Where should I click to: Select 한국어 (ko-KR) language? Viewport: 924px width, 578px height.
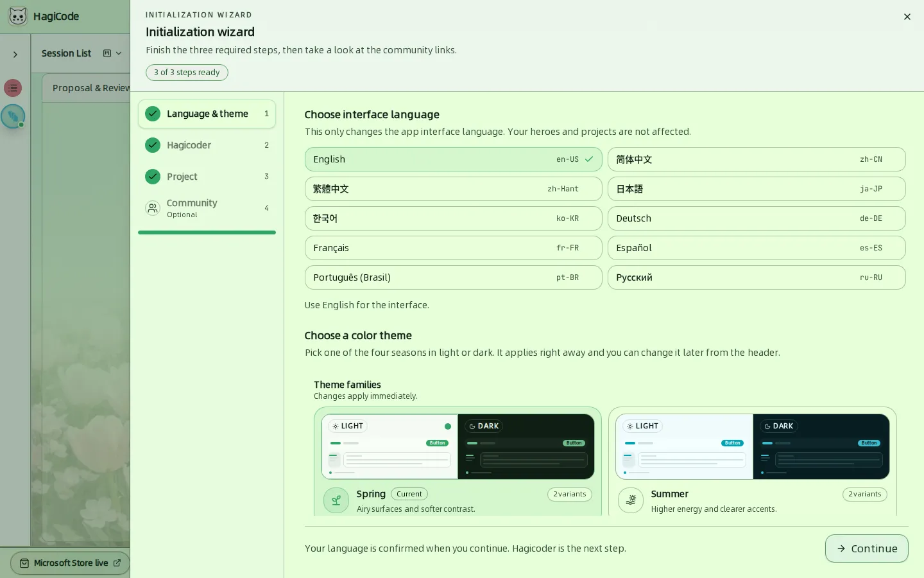pyautogui.click(x=454, y=218)
